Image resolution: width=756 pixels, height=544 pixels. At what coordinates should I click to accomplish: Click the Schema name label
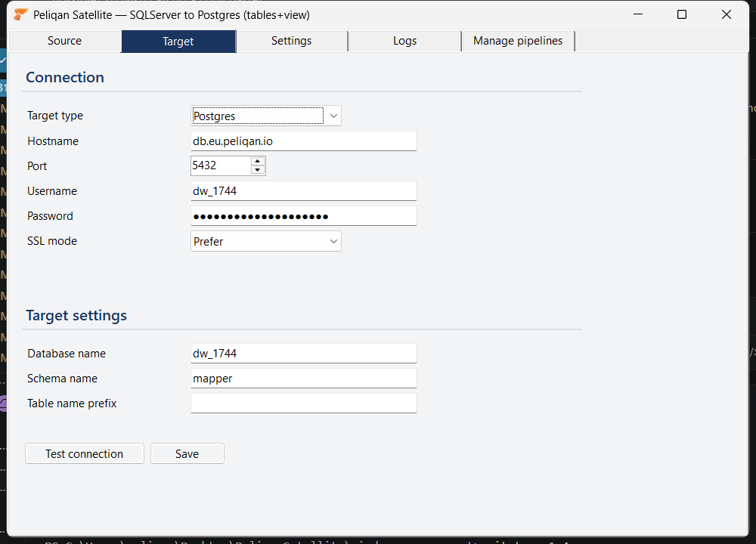pyautogui.click(x=62, y=379)
